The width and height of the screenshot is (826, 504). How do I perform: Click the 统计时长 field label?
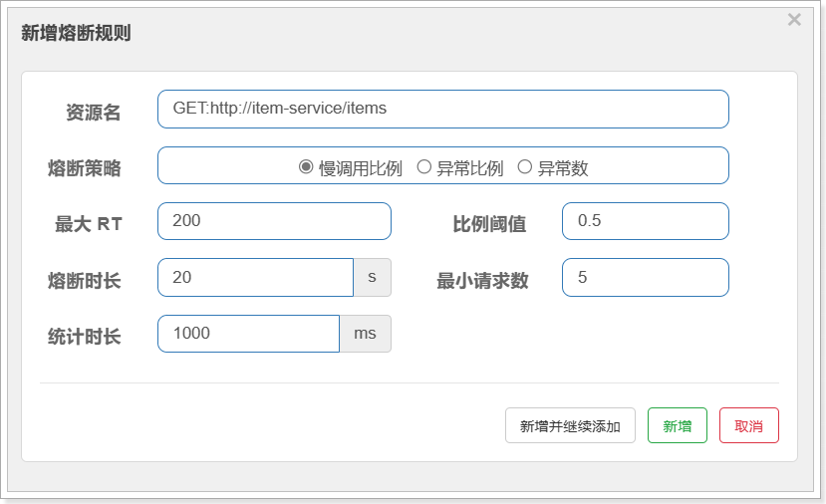[85, 337]
